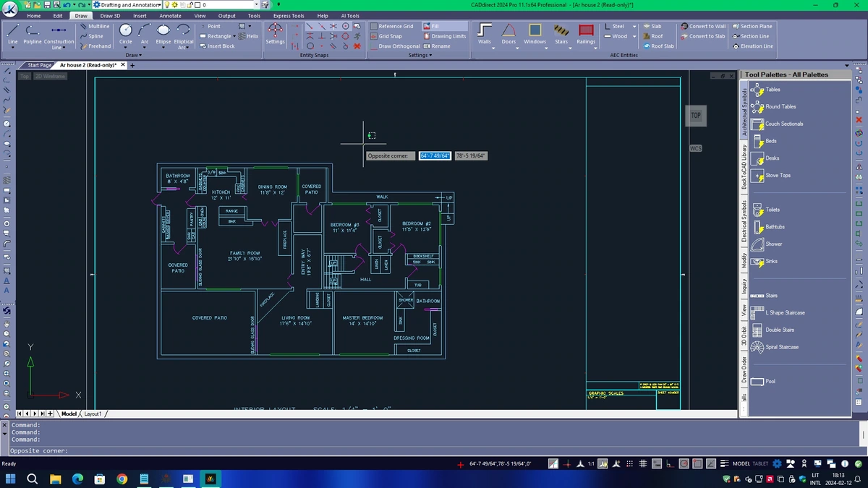Open the Line tool dropdown arrow
The image size is (868, 488).
(x=12, y=48)
